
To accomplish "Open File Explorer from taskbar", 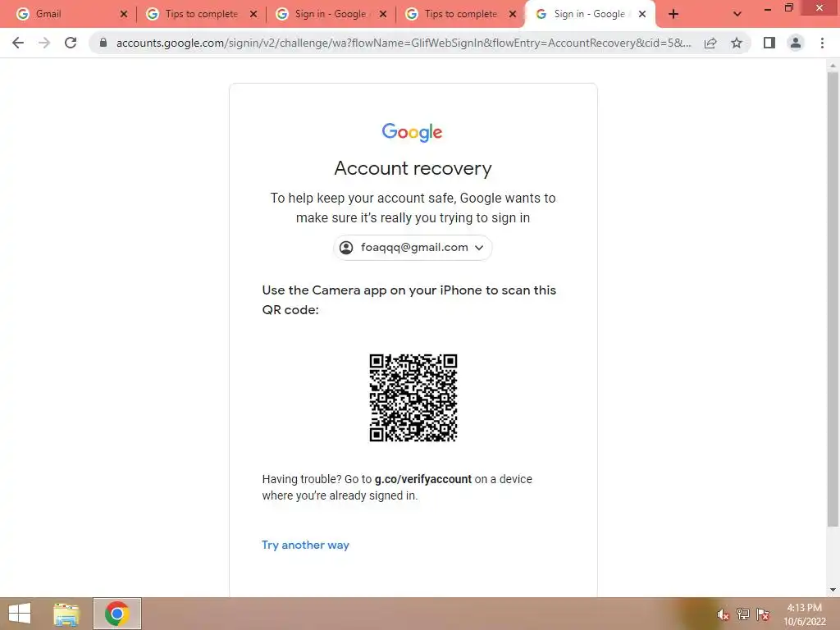I will pyautogui.click(x=66, y=614).
